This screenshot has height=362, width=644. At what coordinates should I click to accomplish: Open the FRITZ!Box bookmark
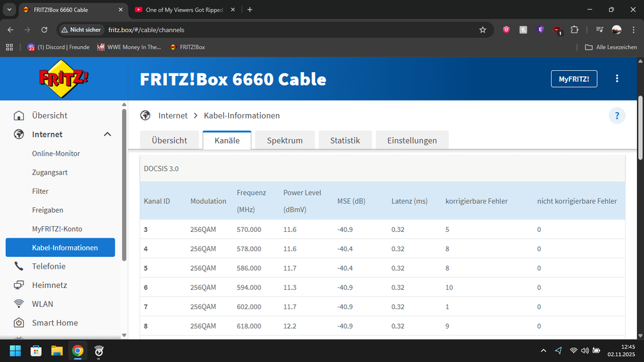(188, 47)
